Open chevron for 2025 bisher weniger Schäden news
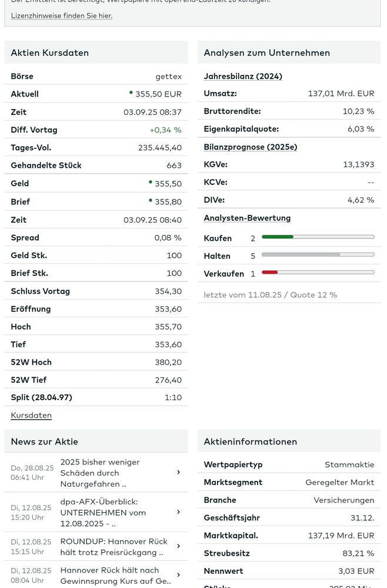387x588 pixels. 178,472
